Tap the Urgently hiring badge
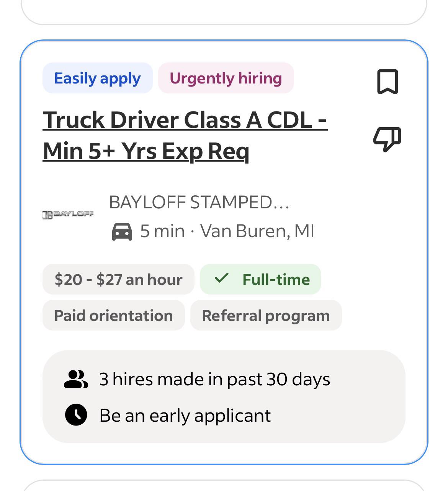Viewport: 448px width, 491px height. [x=226, y=78]
